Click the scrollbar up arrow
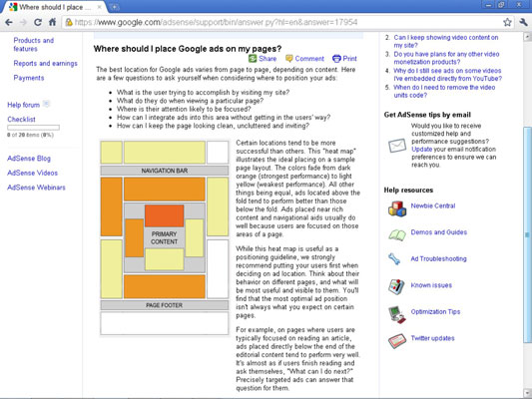Screen dimensions: 532x399 pos(527,36)
